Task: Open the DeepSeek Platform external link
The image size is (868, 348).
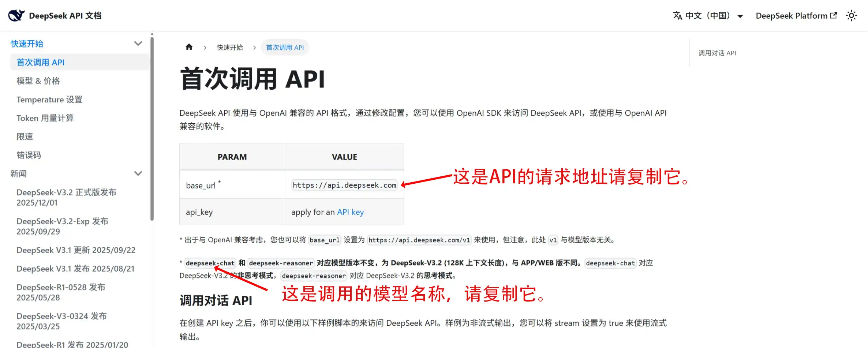Action: [x=796, y=16]
